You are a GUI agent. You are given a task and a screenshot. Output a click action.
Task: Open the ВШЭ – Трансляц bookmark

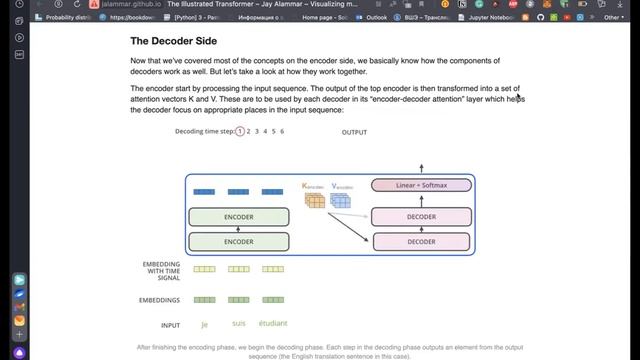423,18
